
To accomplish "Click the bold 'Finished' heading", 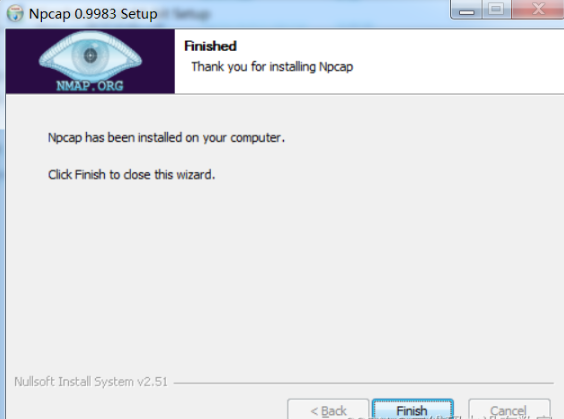I will 210,46.
